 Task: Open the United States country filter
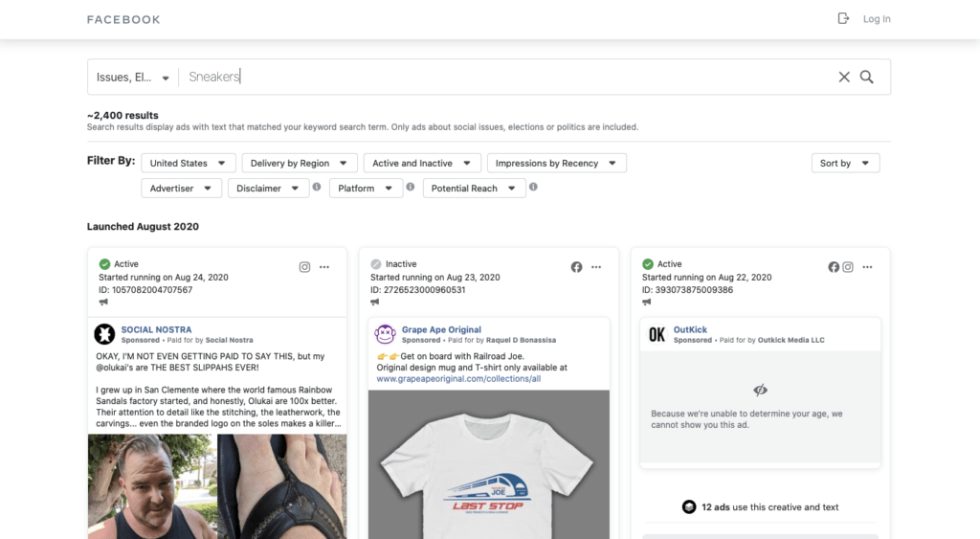tap(189, 163)
